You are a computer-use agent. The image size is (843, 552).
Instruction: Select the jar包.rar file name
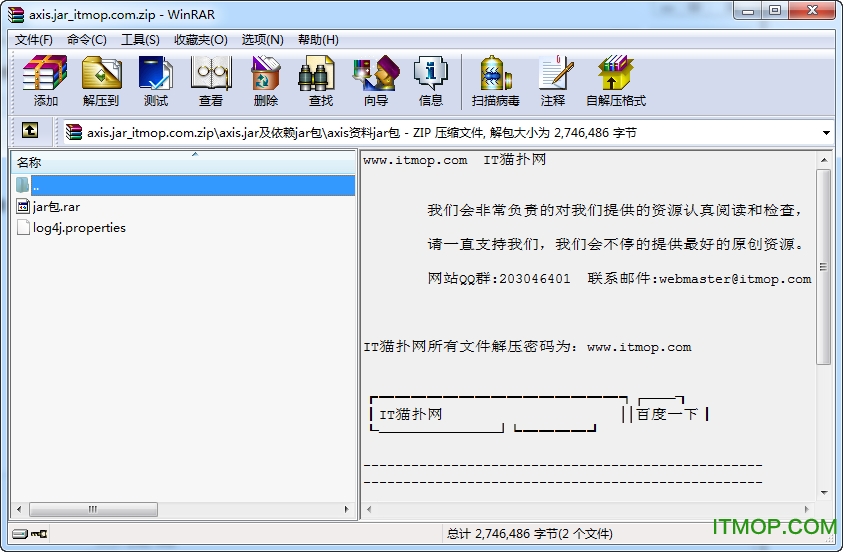pos(56,206)
